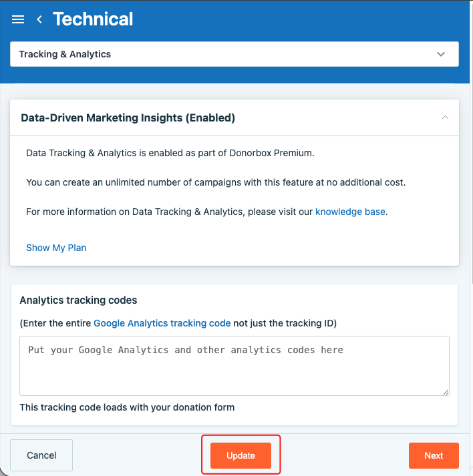This screenshot has width=473, height=476.
Task: Click the text area resize handle
Action: click(x=446, y=392)
